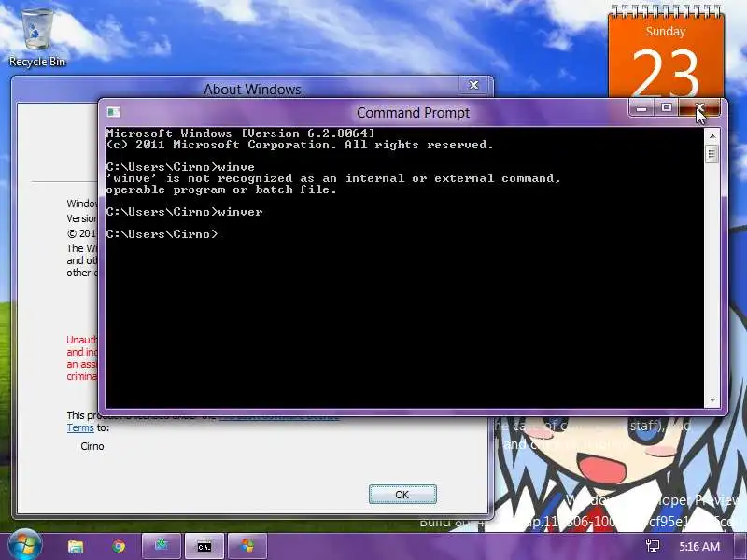Click the Command Prompt title bar text
The height and width of the screenshot is (560, 747).
click(x=413, y=113)
